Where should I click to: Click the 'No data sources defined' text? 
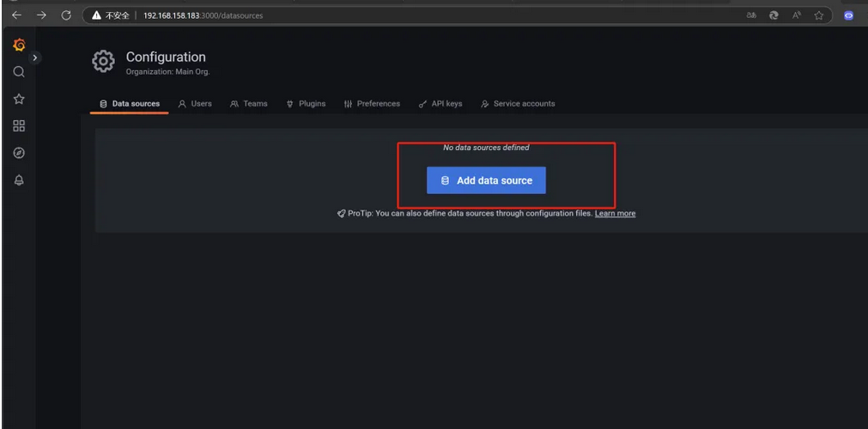486,148
